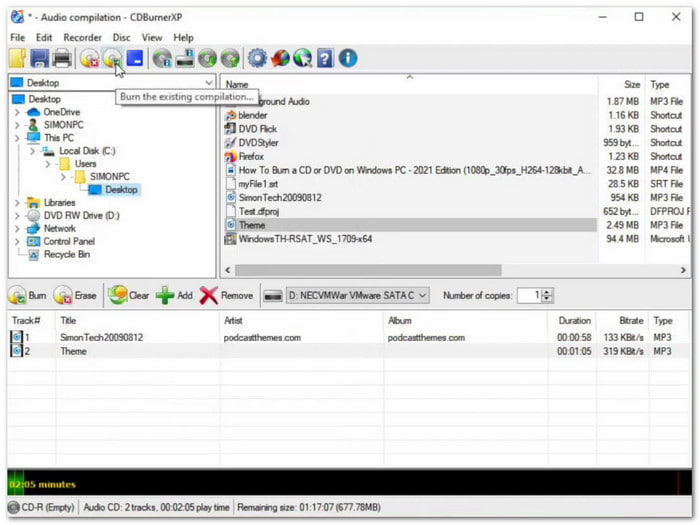Click the Erase disc button
Viewport: 700px width, 525px height.
click(x=77, y=296)
